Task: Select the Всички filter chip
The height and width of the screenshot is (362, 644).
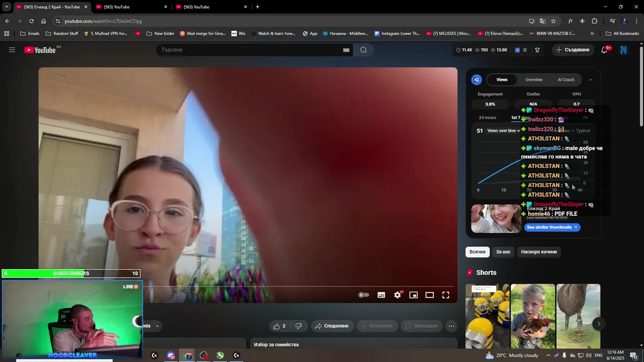Action: click(x=477, y=252)
